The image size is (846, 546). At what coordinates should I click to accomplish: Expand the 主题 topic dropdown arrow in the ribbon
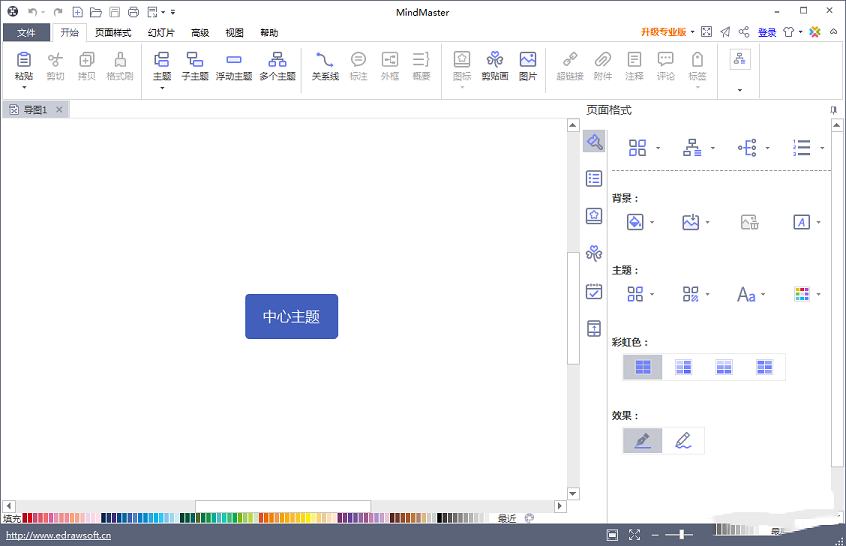point(161,88)
